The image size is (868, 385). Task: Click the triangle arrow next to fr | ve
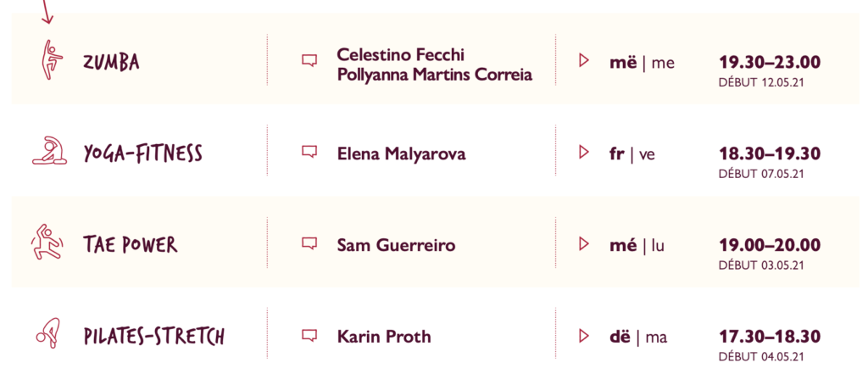(x=583, y=151)
